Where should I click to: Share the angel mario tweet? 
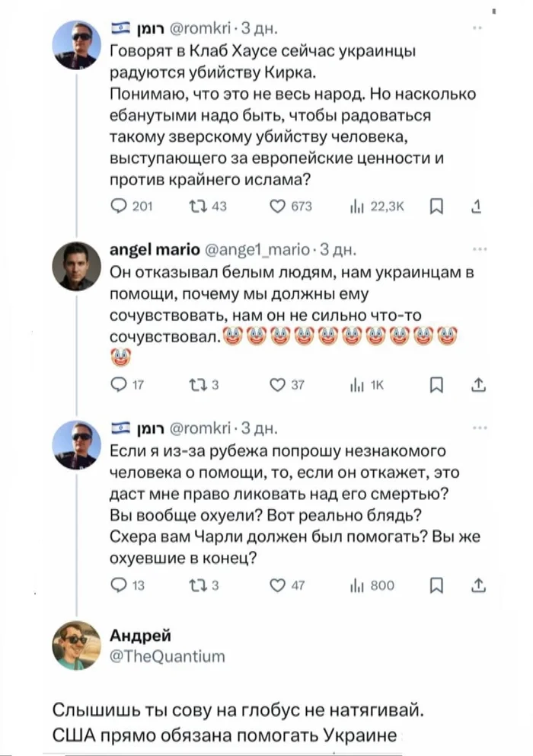click(x=477, y=386)
